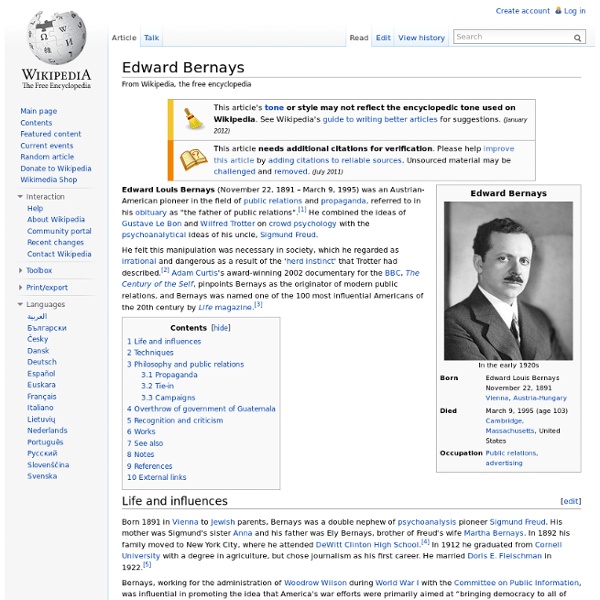Open the Article tab
600x600 pixels.
124,38
